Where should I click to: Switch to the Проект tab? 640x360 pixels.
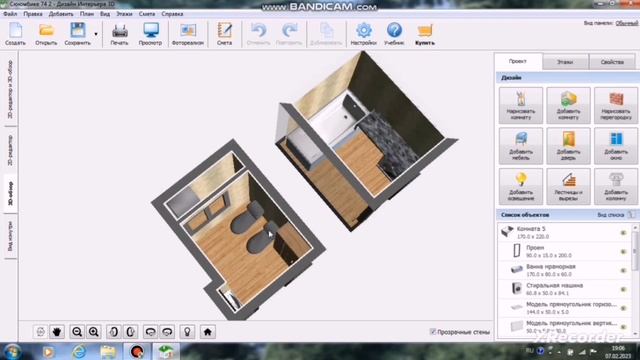pyautogui.click(x=518, y=62)
